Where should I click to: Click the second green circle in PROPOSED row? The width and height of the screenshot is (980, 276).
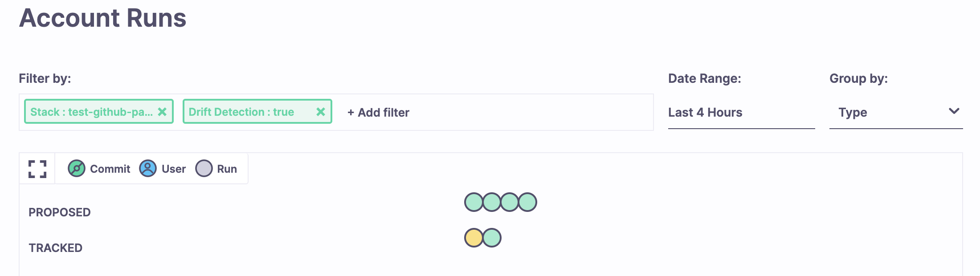pyautogui.click(x=491, y=202)
